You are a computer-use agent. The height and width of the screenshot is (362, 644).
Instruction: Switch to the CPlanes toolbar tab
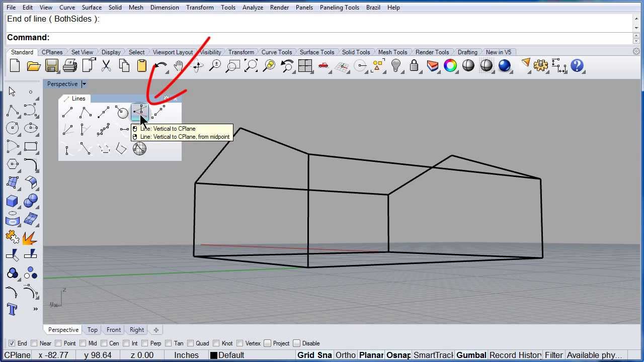pos(52,52)
